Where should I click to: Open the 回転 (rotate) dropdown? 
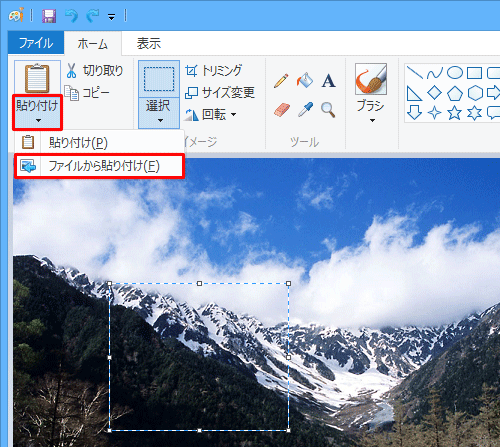(x=211, y=114)
